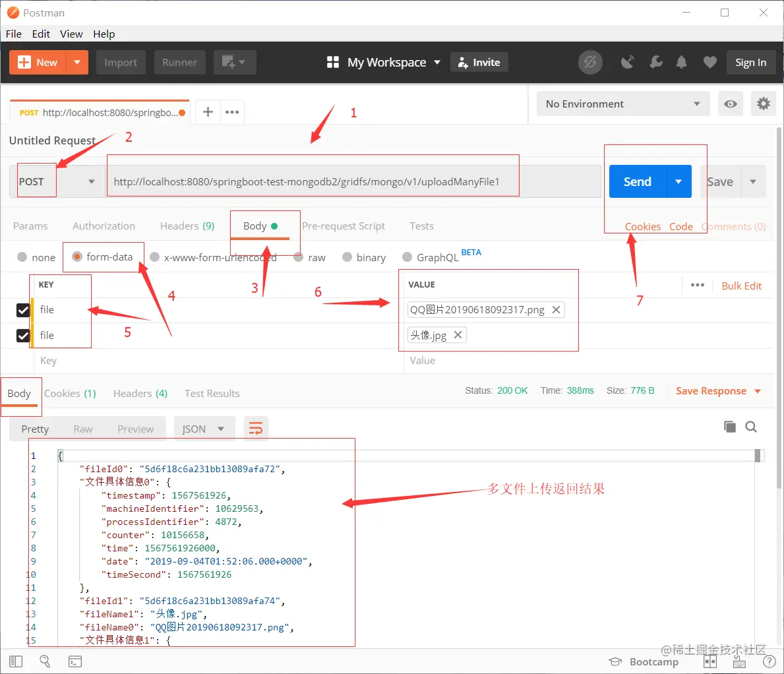This screenshot has height=674, width=784.
Task: Select the GraphQL radio button
Action: tap(407, 257)
